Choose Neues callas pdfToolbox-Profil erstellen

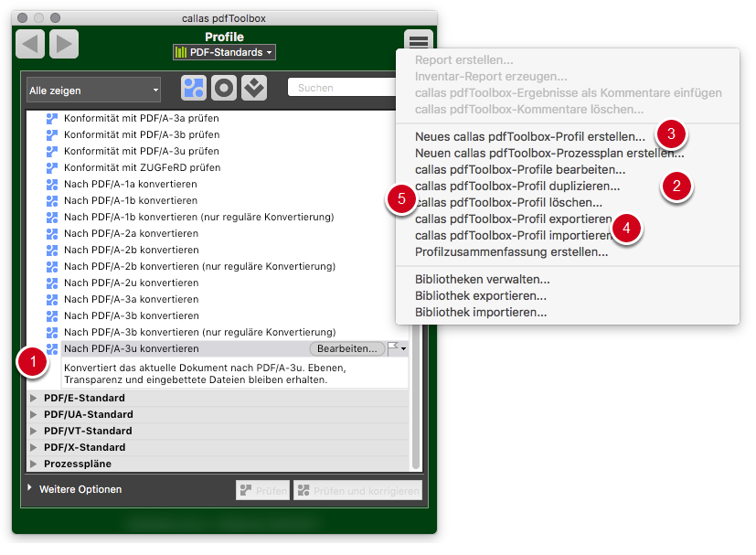coord(530,137)
